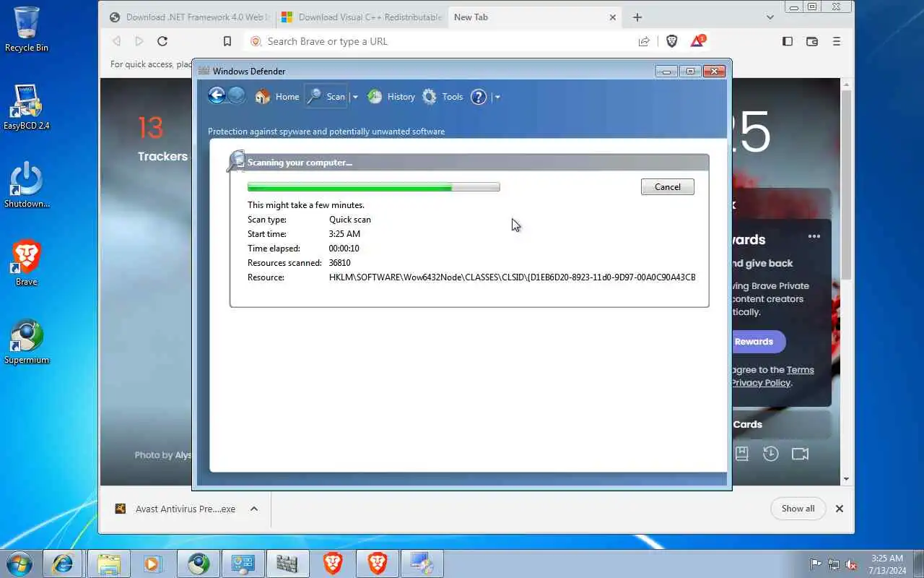This screenshot has height=578, width=924.
Task: Open Internet Explorer from taskbar
Action: 64,564
